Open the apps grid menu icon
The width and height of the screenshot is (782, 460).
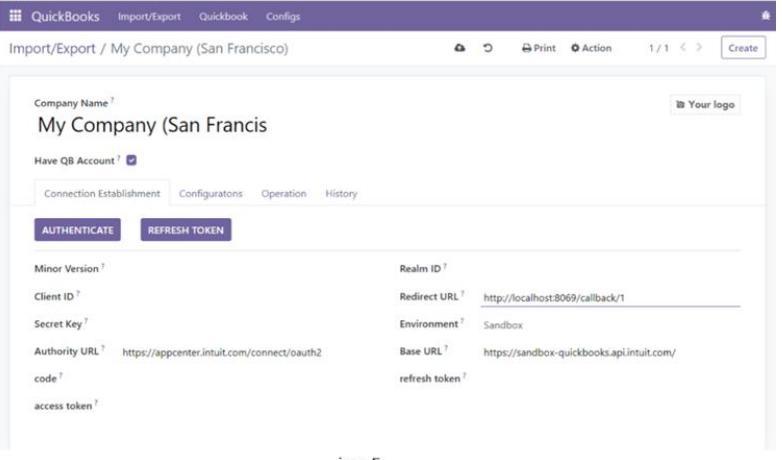(x=15, y=16)
